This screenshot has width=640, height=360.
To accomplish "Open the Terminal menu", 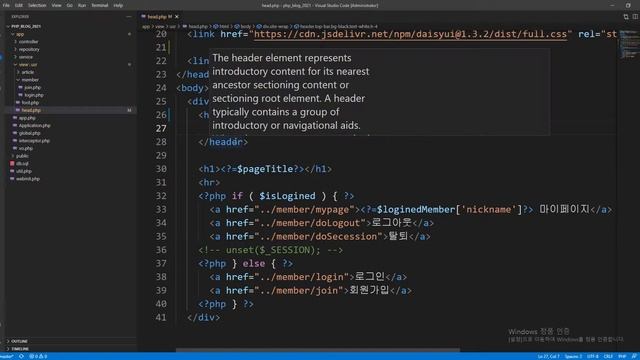I will [100, 5].
